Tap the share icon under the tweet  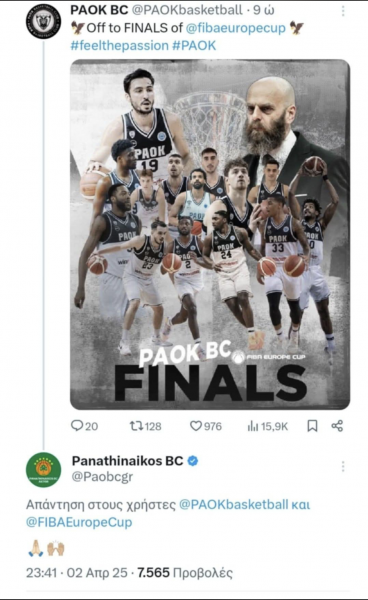[337, 426]
